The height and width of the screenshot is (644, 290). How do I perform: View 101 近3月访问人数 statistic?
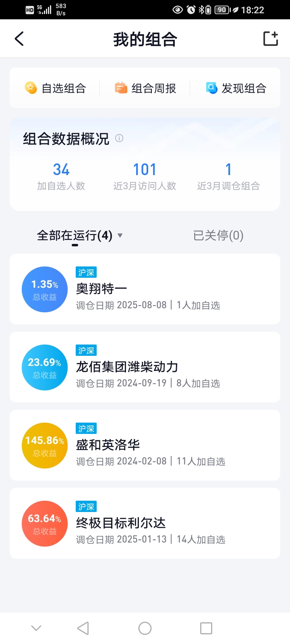(145, 176)
